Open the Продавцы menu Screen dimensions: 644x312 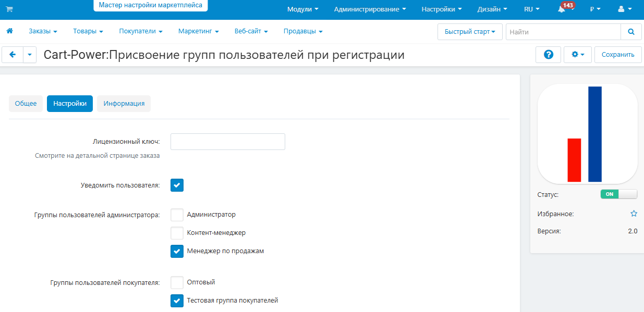[303, 31]
